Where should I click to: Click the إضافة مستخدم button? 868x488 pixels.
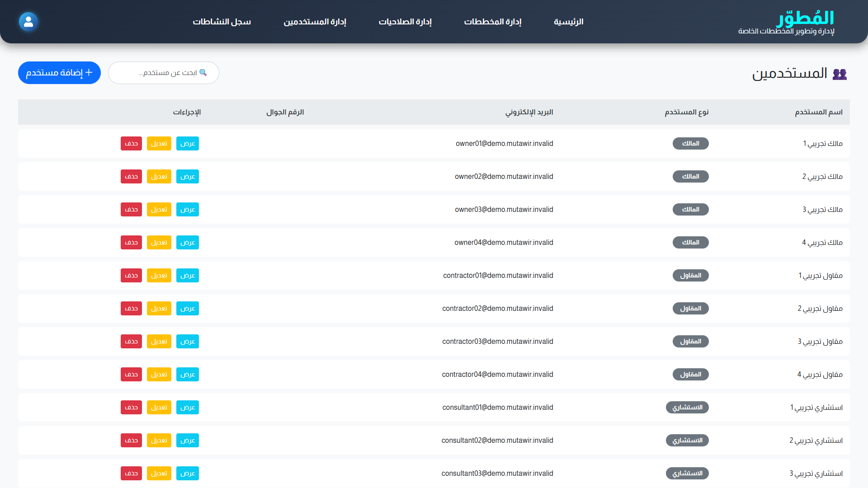59,73
